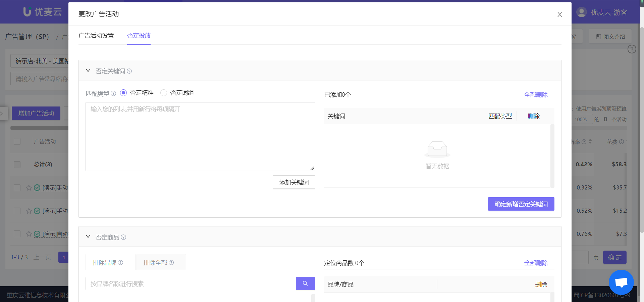Focus the negative keywords list textarea
This screenshot has width=644, height=302.
200,136
